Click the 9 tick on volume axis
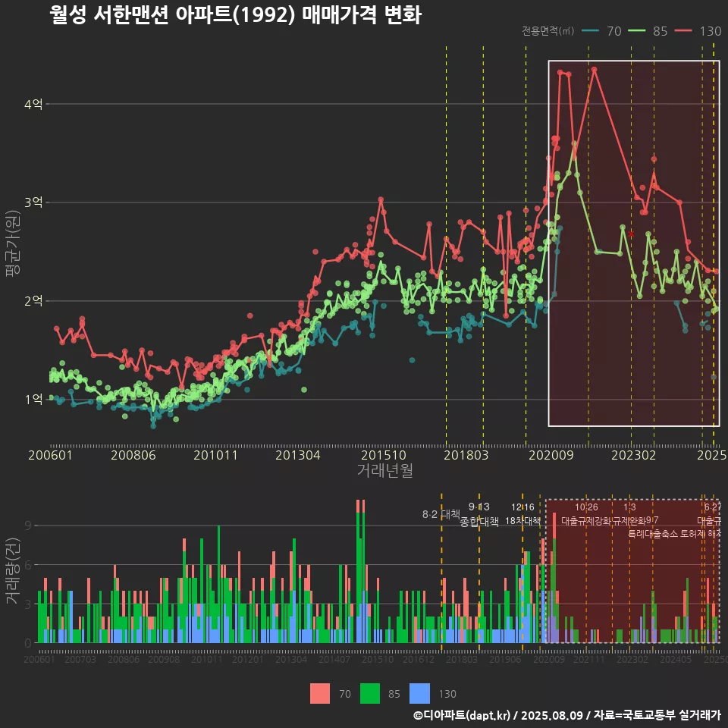Image resolution: width=728 pixels, height=728 pixels. pyautogui.click(x=28, y=526)
